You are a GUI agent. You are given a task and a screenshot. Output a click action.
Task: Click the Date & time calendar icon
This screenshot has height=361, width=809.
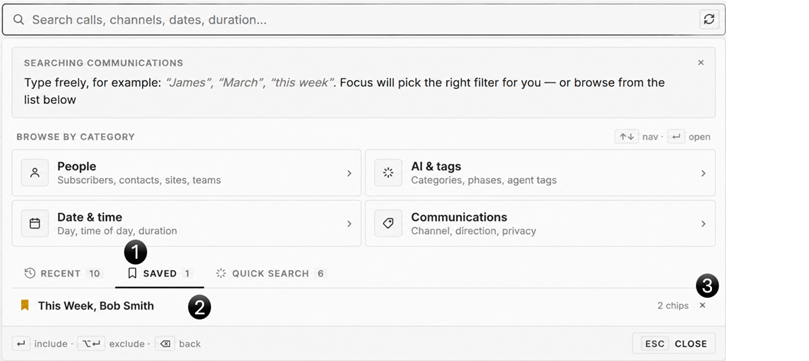coord(35,223)
